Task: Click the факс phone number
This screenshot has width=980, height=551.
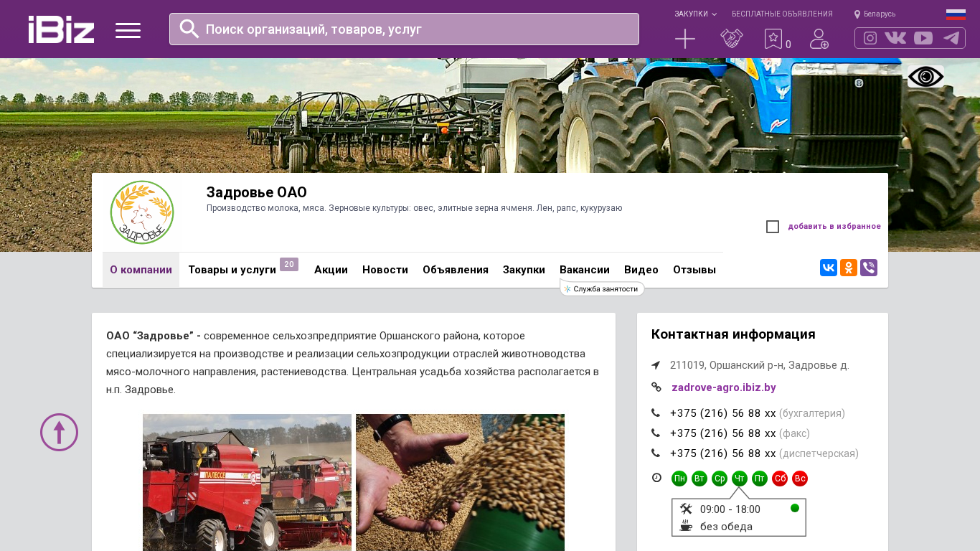Action: pos(723,433)
